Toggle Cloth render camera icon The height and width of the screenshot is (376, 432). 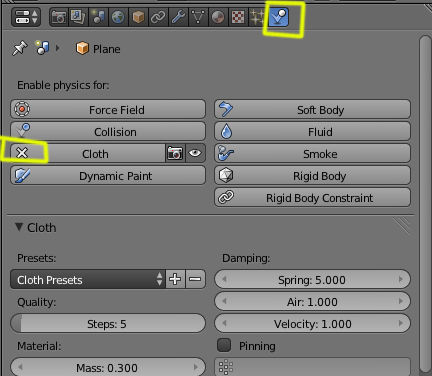pos(175,153)
